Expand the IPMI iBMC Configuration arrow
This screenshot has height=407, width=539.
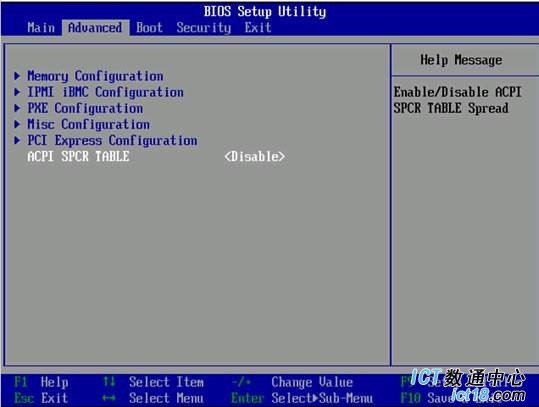[x=17, y=92]
